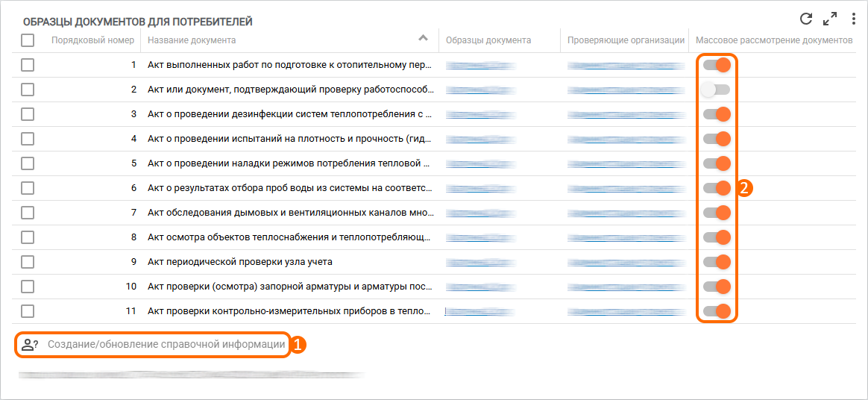
Task: Switch off the toggle in row 11
Action: (x=716, y=311)
